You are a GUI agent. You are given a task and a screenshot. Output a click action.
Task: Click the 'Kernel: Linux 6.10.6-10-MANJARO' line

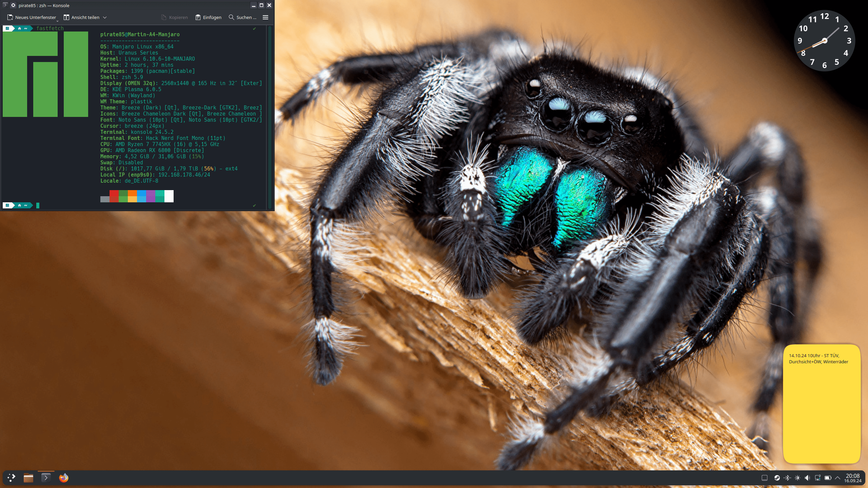click(147, 59)
